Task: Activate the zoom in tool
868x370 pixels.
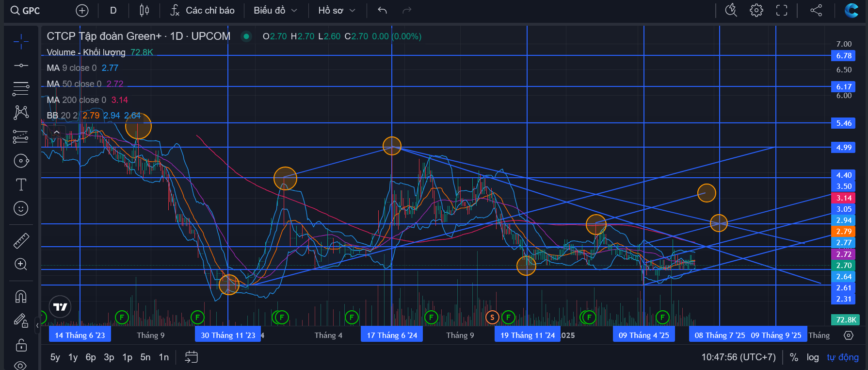Action: click(21, 264)
